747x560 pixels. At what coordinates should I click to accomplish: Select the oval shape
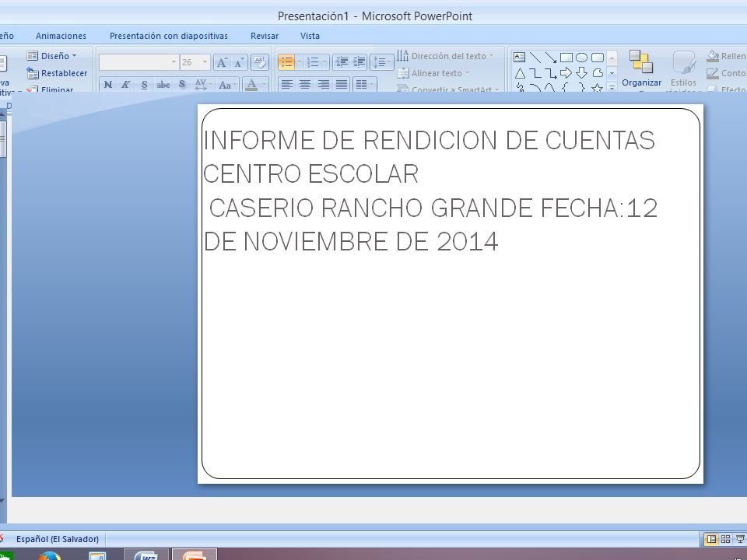coord(581,58)
